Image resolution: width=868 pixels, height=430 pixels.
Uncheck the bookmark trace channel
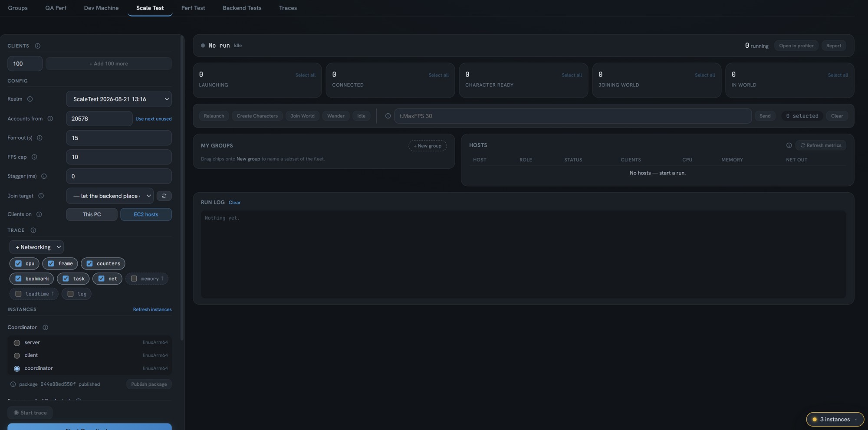(x=18, y=279)
